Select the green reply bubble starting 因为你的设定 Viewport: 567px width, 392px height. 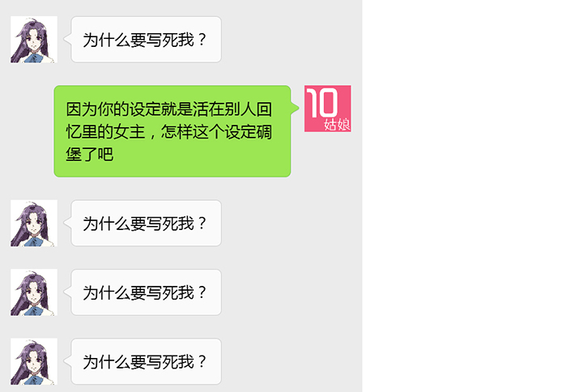(172, 131)
